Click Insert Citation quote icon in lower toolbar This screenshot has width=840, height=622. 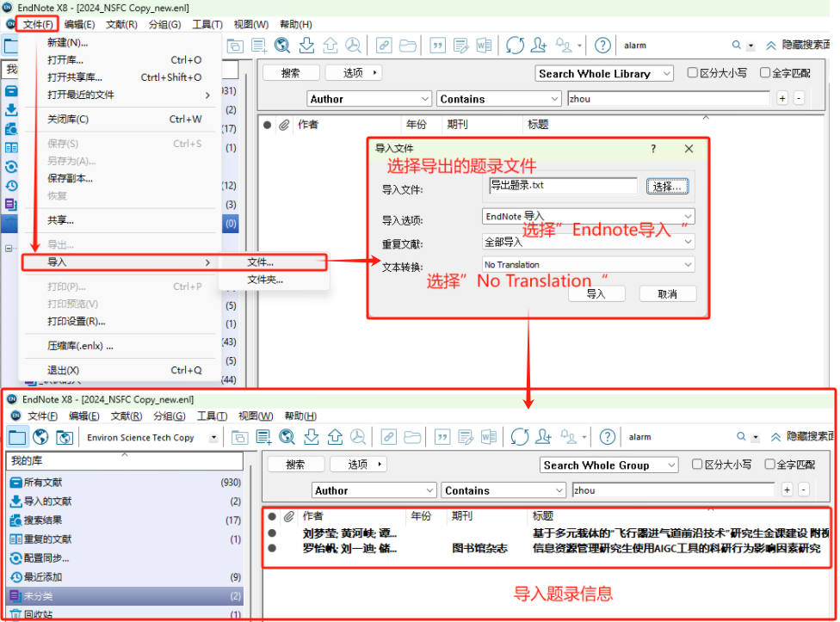pyautogui.click(x=442, y=437)
